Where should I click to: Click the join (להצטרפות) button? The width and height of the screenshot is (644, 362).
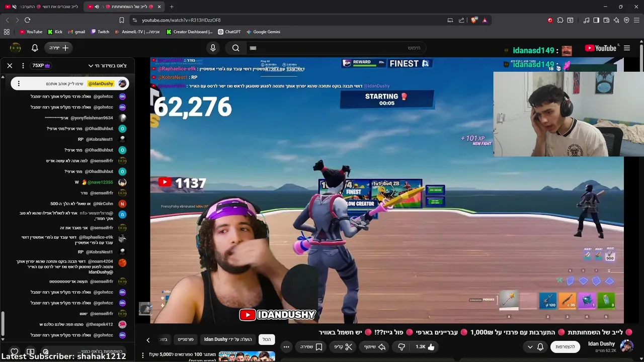566,347
